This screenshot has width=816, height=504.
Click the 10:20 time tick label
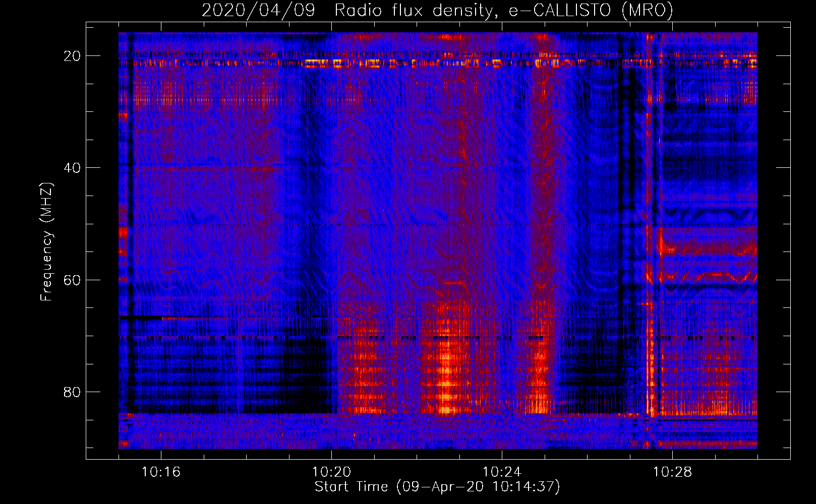tap(331, 472)
